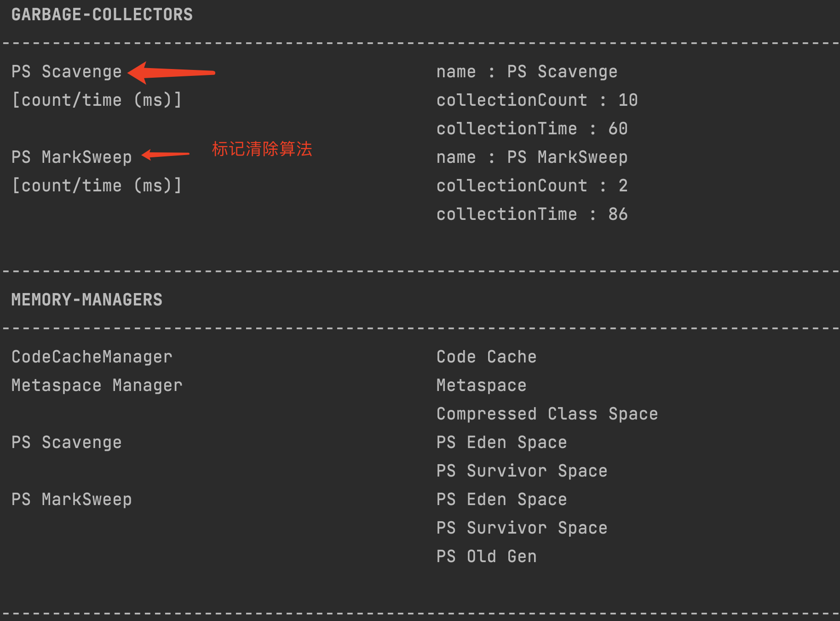Click the red Chinese annotation text
840x621 pixels.
(262, 149)
